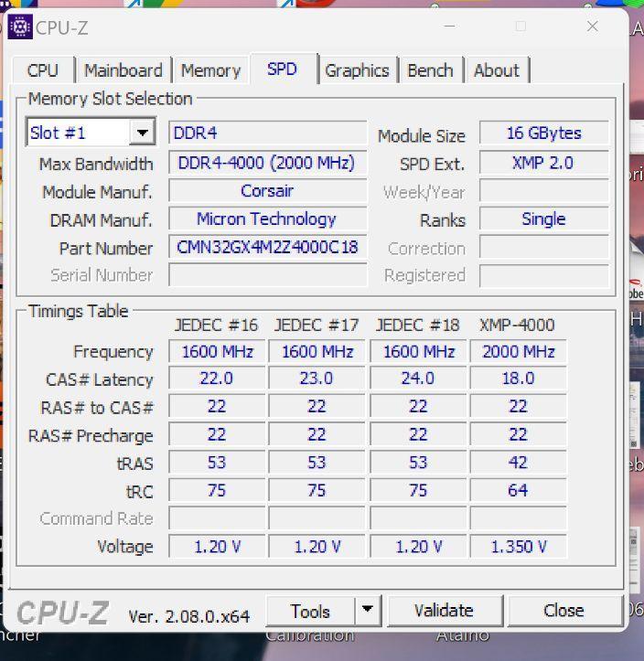Close the CPU-Z window with X
Image resolution: width=644 pixels, height=661 pixels.
[593, 27]
